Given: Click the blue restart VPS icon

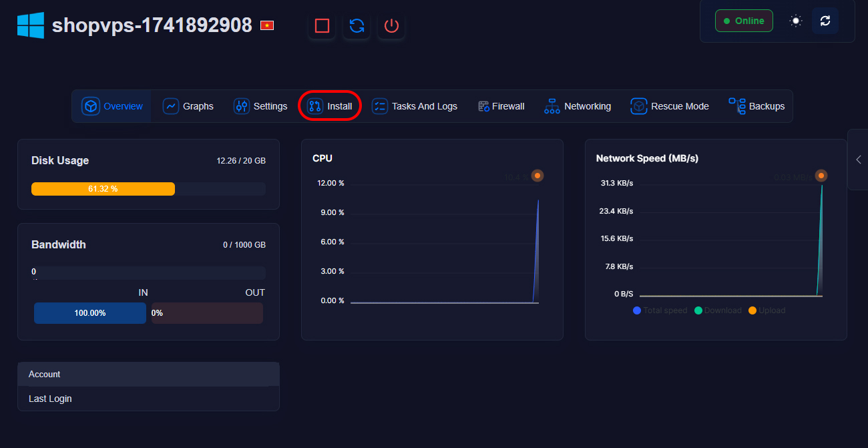Looking at the screenshot, I should pyautogui.click(x=357, y=26).
